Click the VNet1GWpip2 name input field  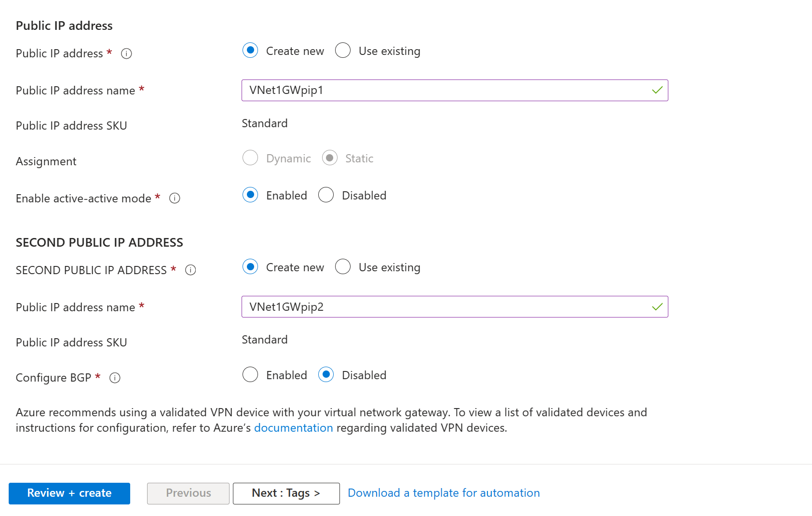click(444, 306)
